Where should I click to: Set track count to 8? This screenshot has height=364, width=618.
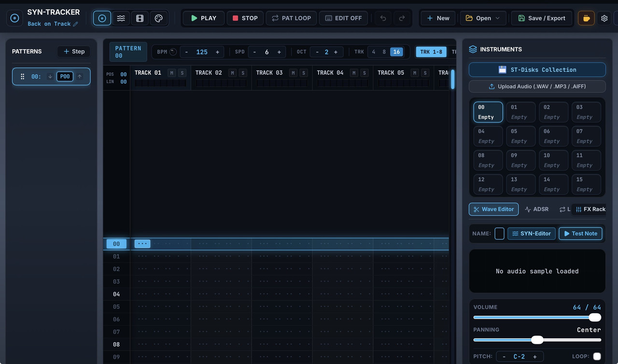384,52
